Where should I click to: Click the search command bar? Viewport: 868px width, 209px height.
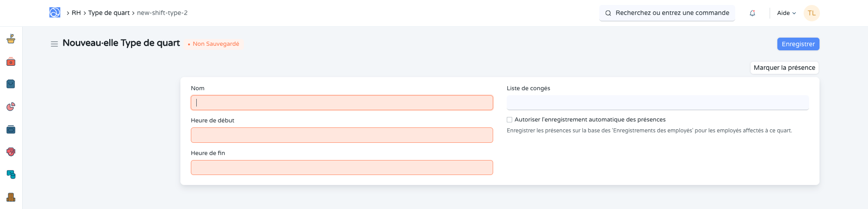click(x=667, y=13)
